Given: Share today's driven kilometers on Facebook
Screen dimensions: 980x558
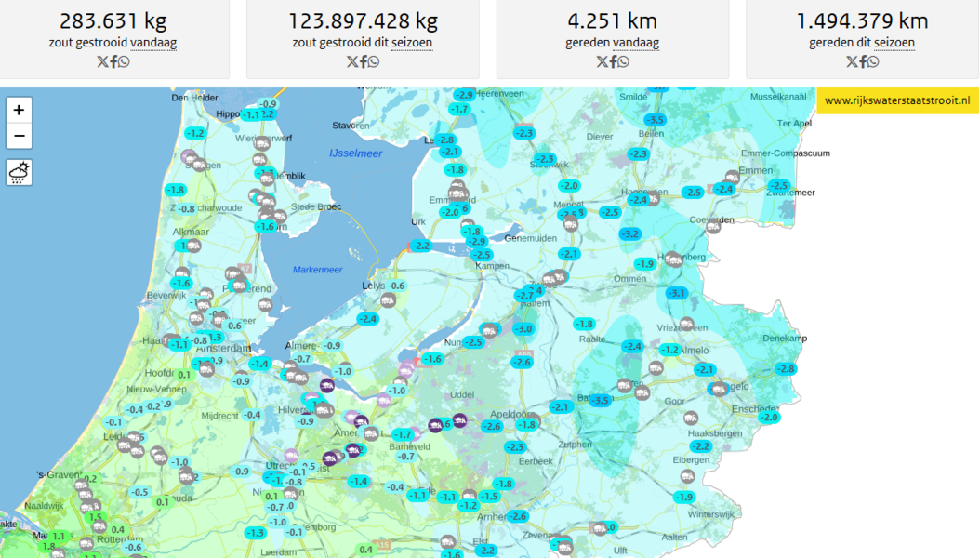Looking at the screenshot, I should pyautogui.click(x=612, y=61).
